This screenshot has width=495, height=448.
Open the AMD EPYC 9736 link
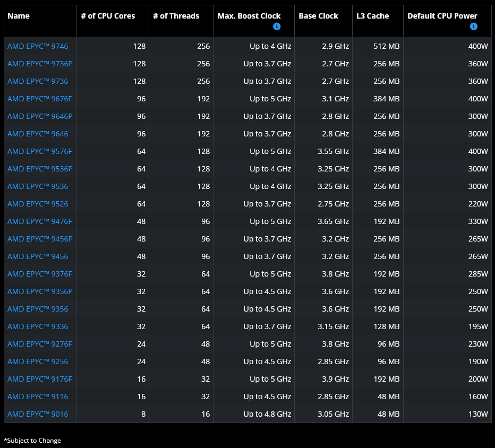38,81
